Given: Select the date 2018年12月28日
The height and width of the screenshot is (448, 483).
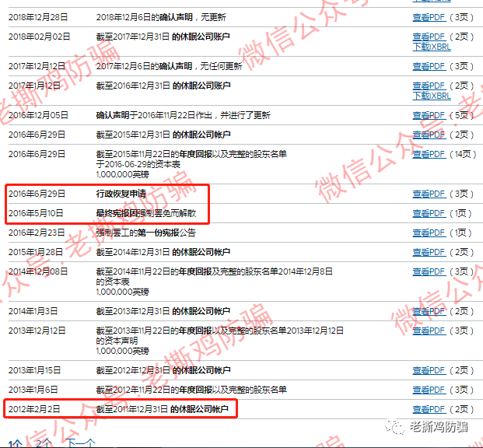Looking at the screenshot, I should pyautogui.click(x=38, y=17).
